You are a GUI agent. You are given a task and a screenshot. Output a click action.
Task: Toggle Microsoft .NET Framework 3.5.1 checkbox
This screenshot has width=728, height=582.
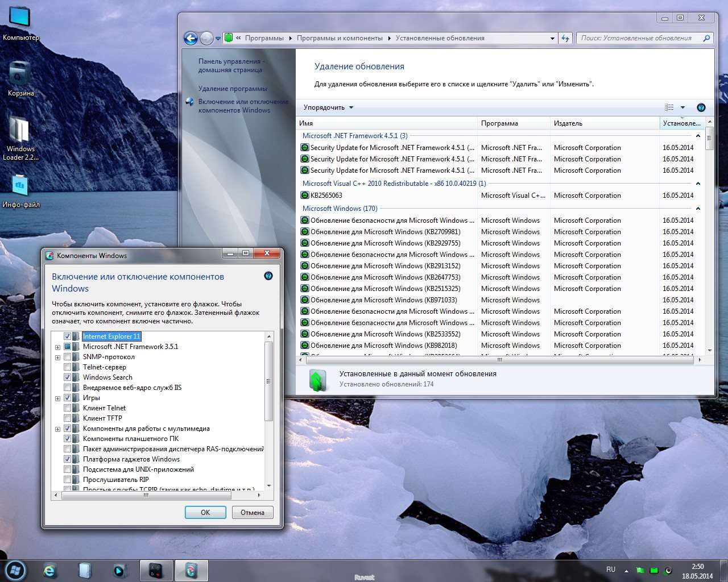68,347
